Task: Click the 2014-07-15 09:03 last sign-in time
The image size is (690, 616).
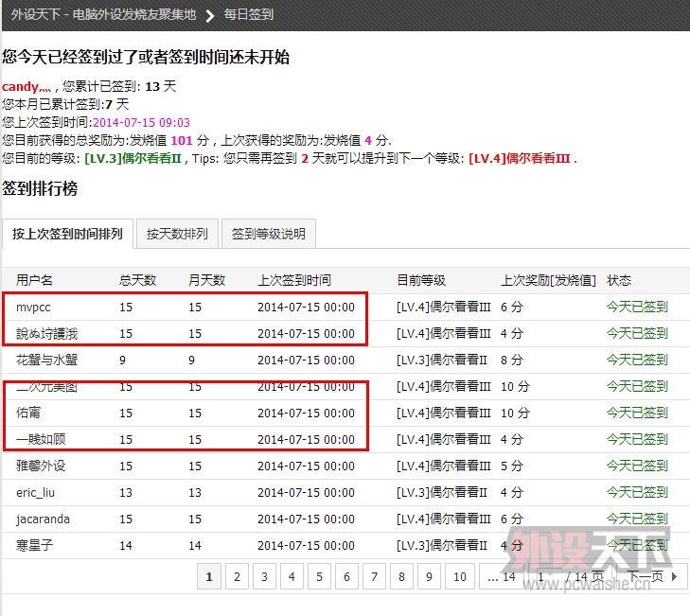Action: coord(141,122)
